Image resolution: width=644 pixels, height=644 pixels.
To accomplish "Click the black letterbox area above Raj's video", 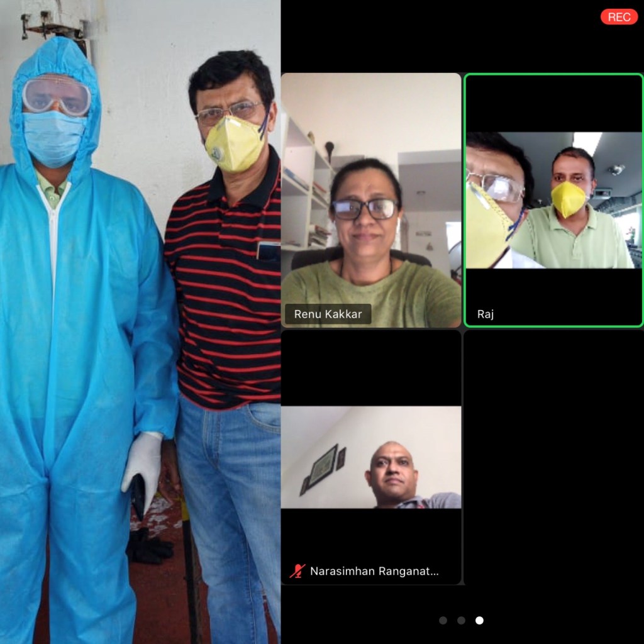I will pos(553,104).
